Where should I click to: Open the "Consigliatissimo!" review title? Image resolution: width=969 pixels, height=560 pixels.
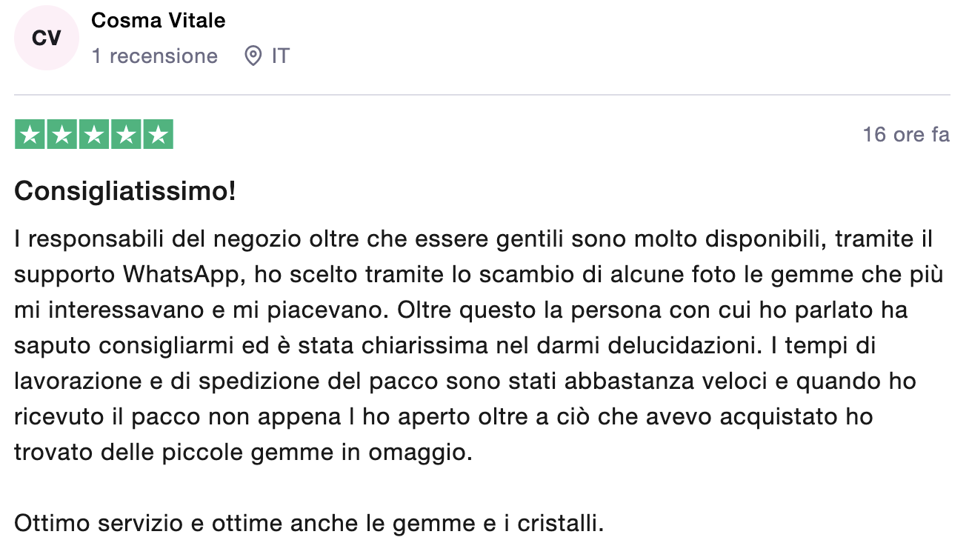(x=125, y=192)
